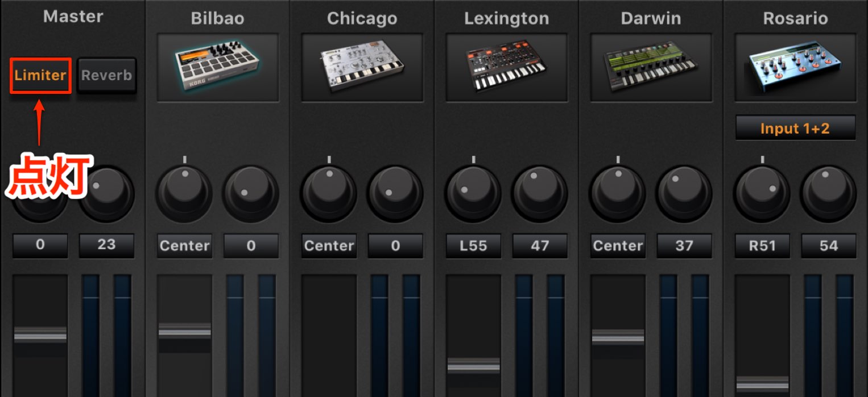
Task: Open the Bilbao drum pad gadget thumbnail
Action: coord(218,68)
